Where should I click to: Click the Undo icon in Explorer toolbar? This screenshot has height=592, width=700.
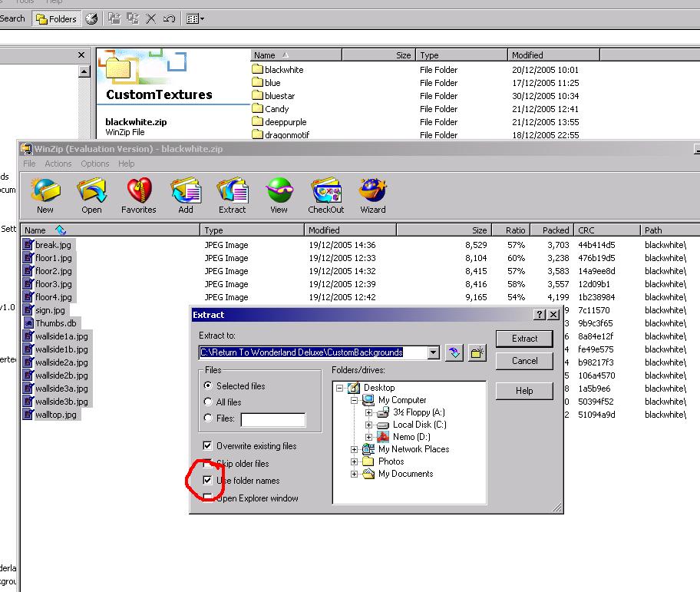tap(169, 18)
